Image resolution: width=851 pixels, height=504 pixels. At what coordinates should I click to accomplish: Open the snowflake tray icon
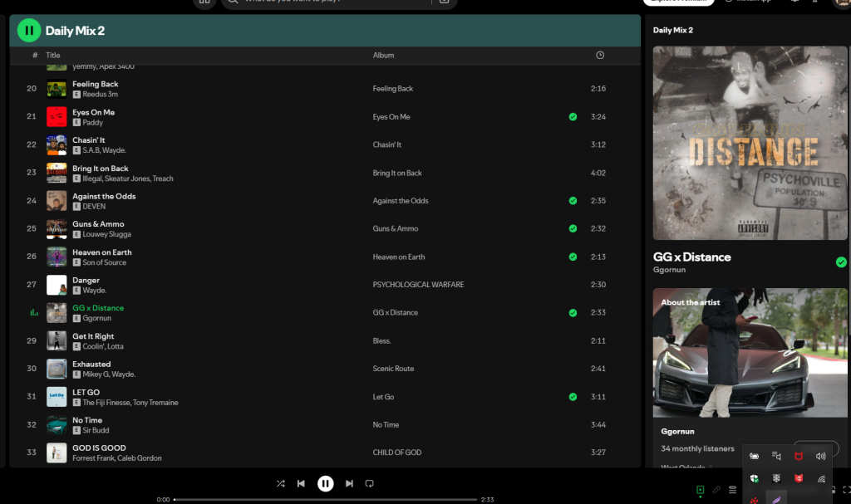pyautogui.click(x=776, y=478)
